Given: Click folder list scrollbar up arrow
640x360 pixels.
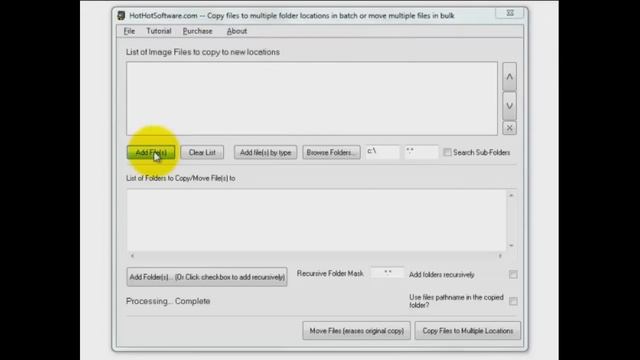Looking at the screenshot, I should [x=511, y=196].
